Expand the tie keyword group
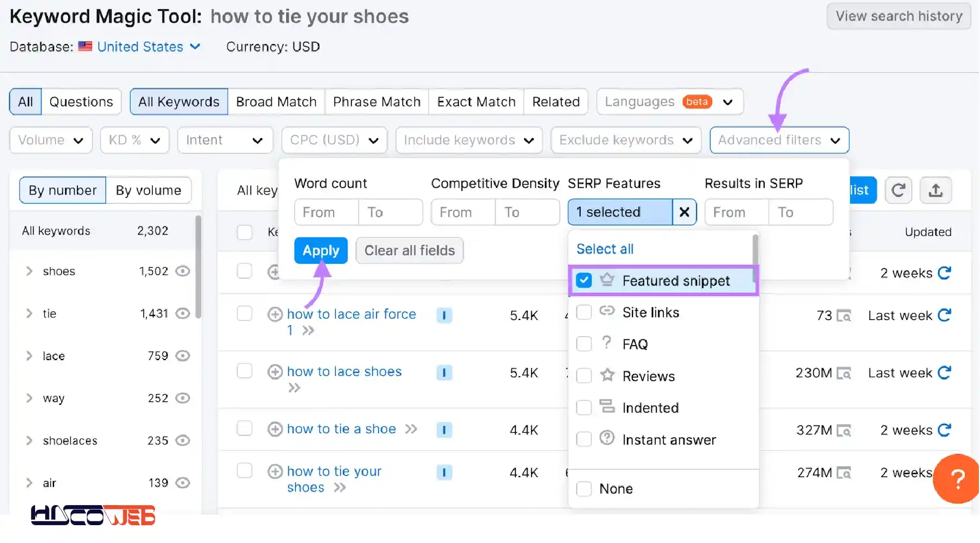 pyautogui.click(x=29, y=313)
